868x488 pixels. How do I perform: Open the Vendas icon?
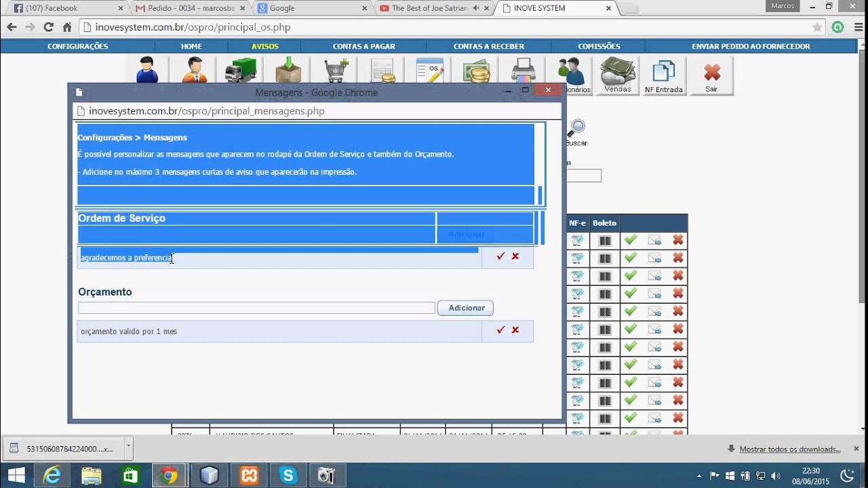coord(618,75)
